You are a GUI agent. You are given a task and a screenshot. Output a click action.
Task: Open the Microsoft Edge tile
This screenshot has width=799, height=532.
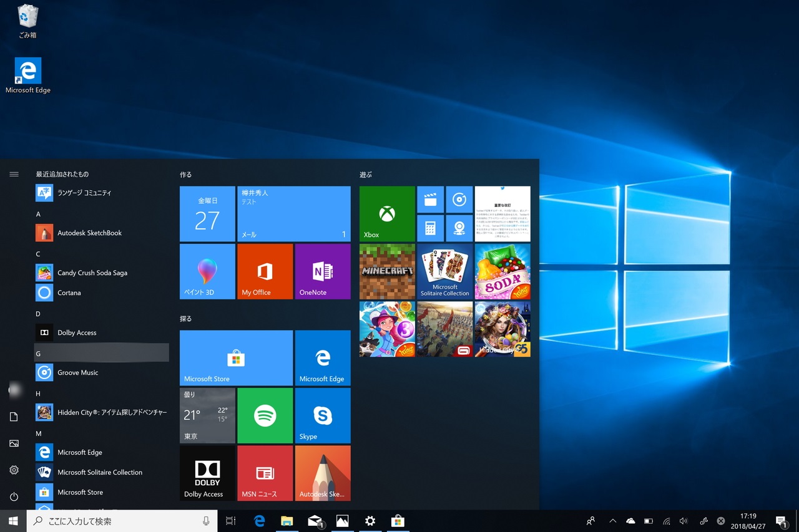323,358
